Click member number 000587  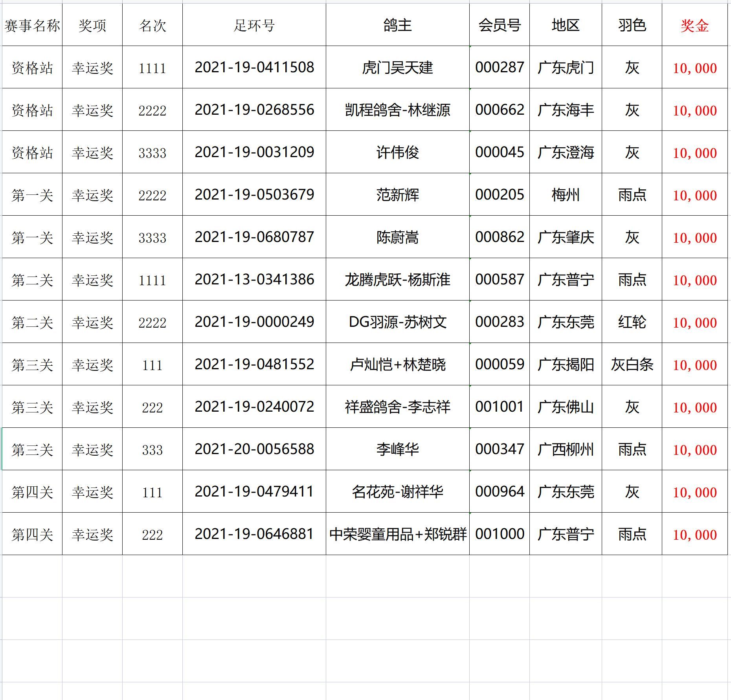click(x=500, y=279)
